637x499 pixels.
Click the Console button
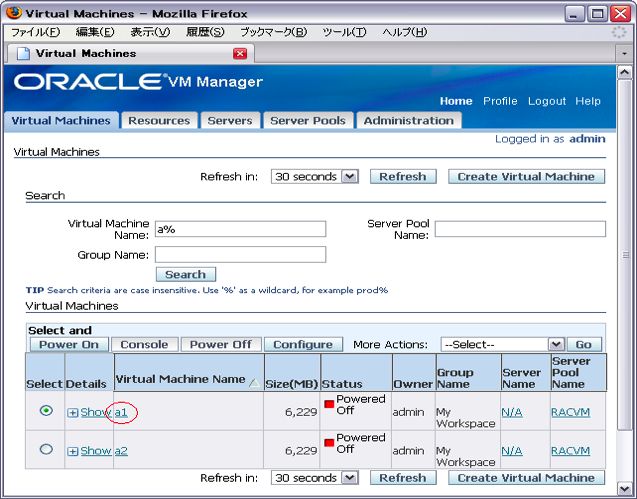pos(145,345)
